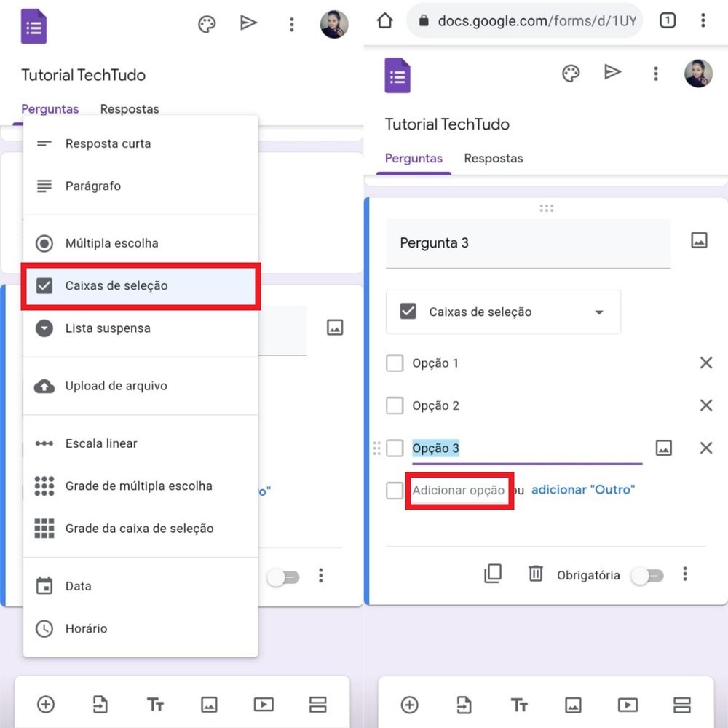Check the Opção 2 checkbox

395,405
